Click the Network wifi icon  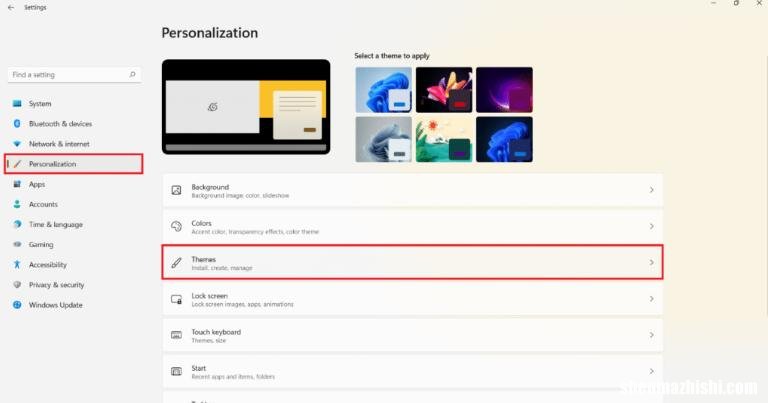pyautogui.click(x=17, y=144)
